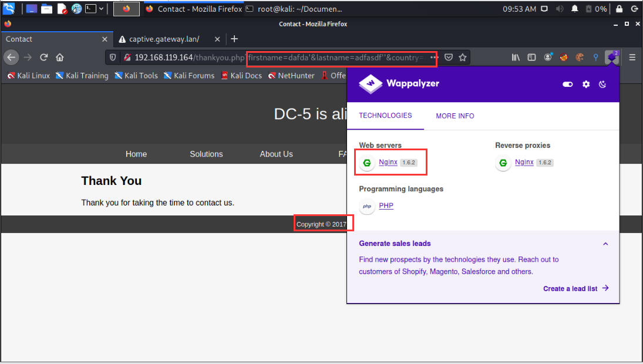Click the forward navigation arrow
643x364 pixels.
28,58
